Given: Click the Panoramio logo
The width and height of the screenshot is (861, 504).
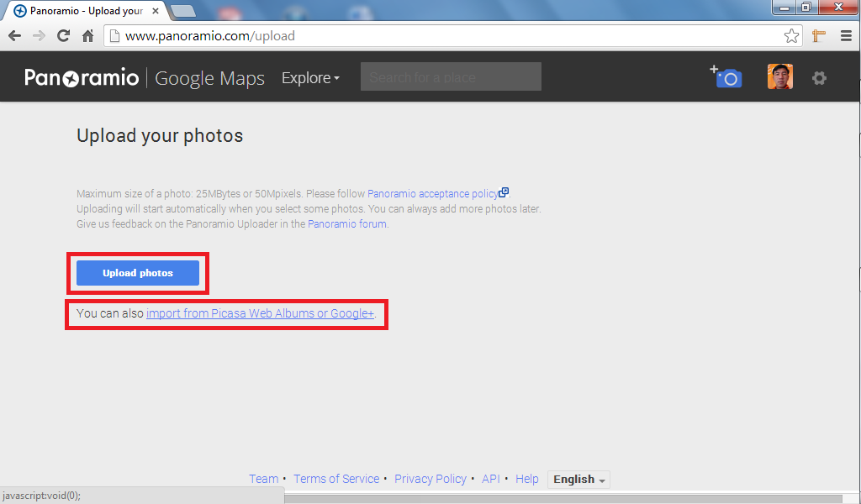Looking at the screenshot, I should click(82, 78).
